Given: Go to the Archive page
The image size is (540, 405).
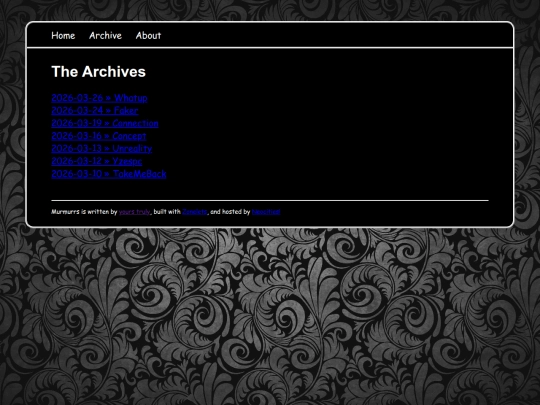Looking at the screenshot, I should [x=105, y=35].
